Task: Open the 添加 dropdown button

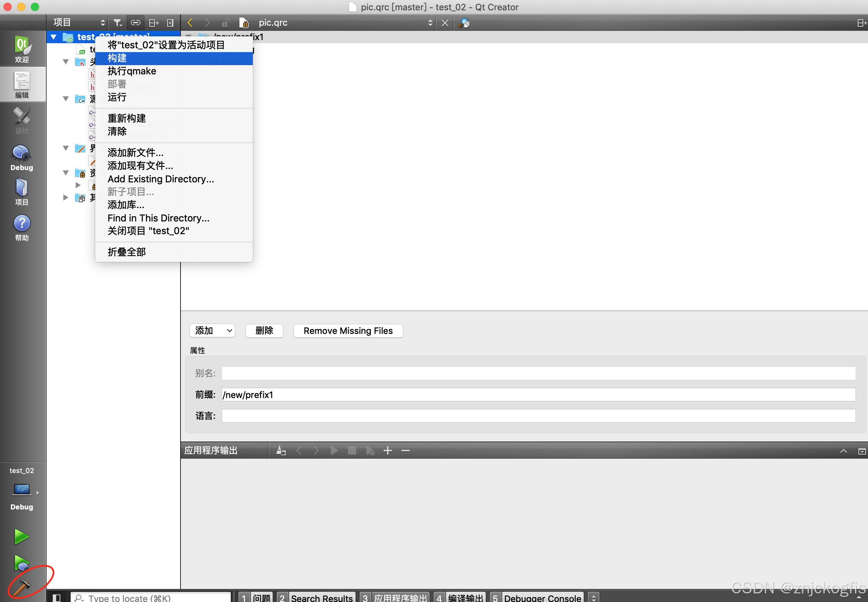Action: point(212,330)
